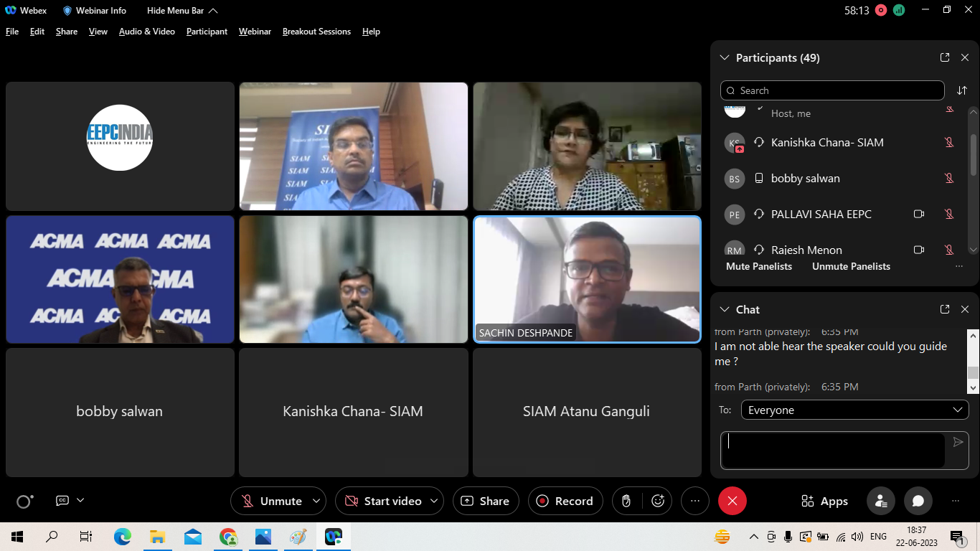Select bobby salwan in participant list
Viewport: 980px width, 551px height.
tap(839, 178)
